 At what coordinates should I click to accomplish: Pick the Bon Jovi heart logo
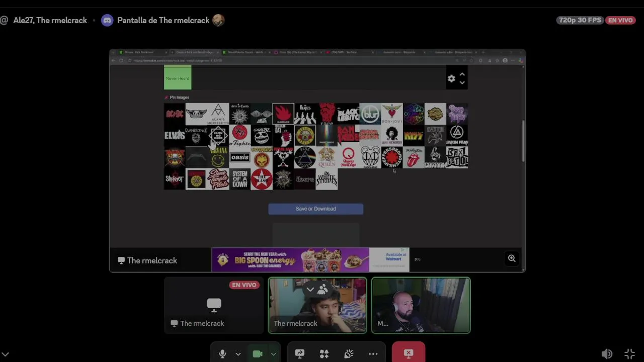[391, 114]
